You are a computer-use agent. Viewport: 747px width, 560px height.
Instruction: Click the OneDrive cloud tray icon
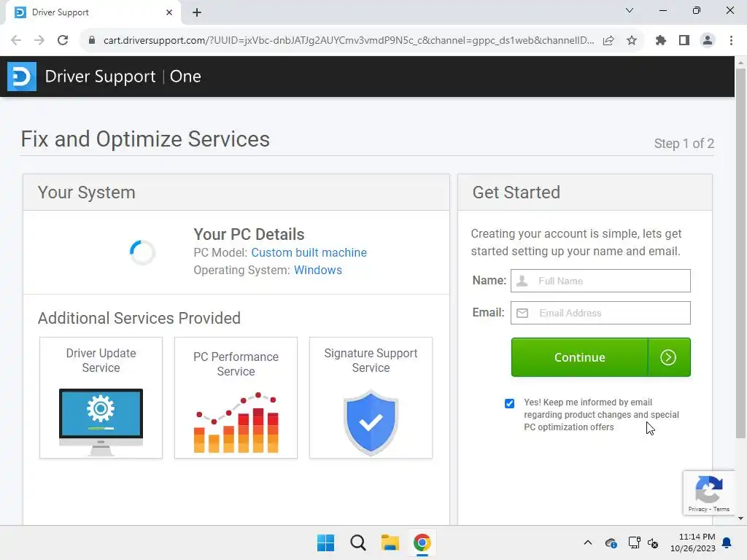611,542
